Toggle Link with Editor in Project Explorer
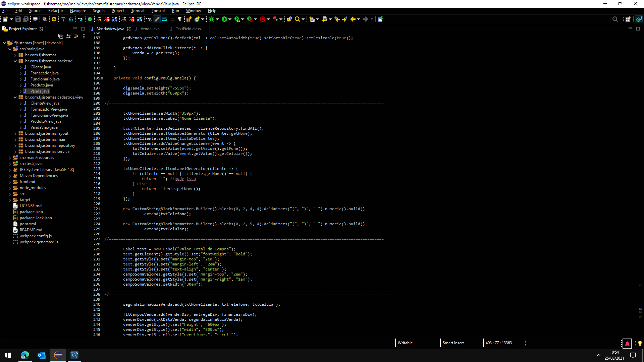The height and width of the screenshot is (362, 644). pyautogui.click(x=68, y=36)
